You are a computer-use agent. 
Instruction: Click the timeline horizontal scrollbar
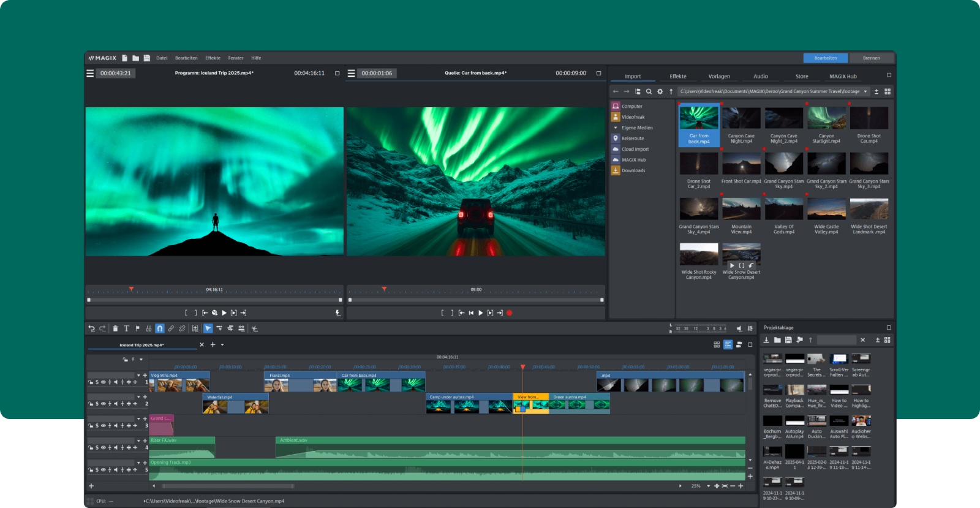point(227,486)
